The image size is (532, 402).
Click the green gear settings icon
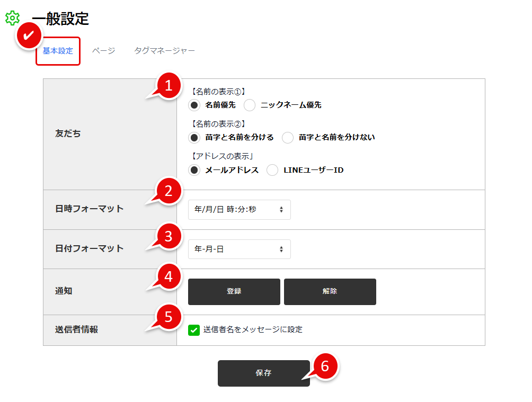tap(12, 18)
